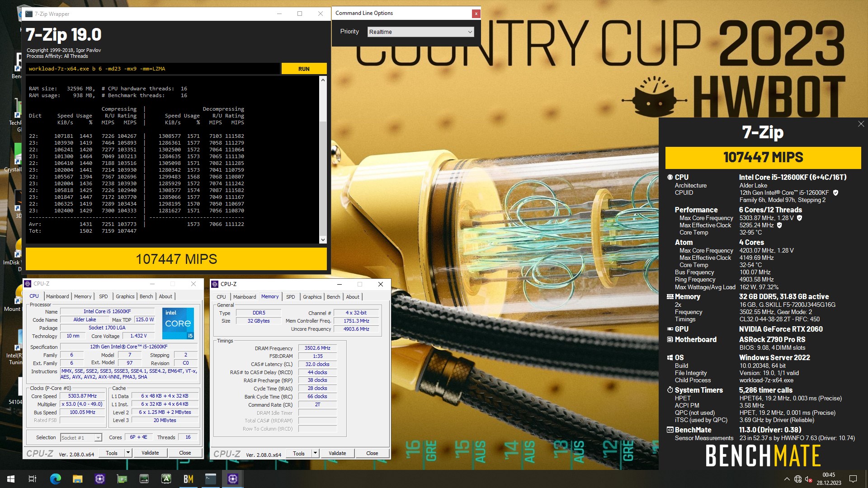Screen dimensions: 868x488
Task: Click the pinned CPU-Z chip icon beside File Explorer
Action: click(x=99, y=479)
